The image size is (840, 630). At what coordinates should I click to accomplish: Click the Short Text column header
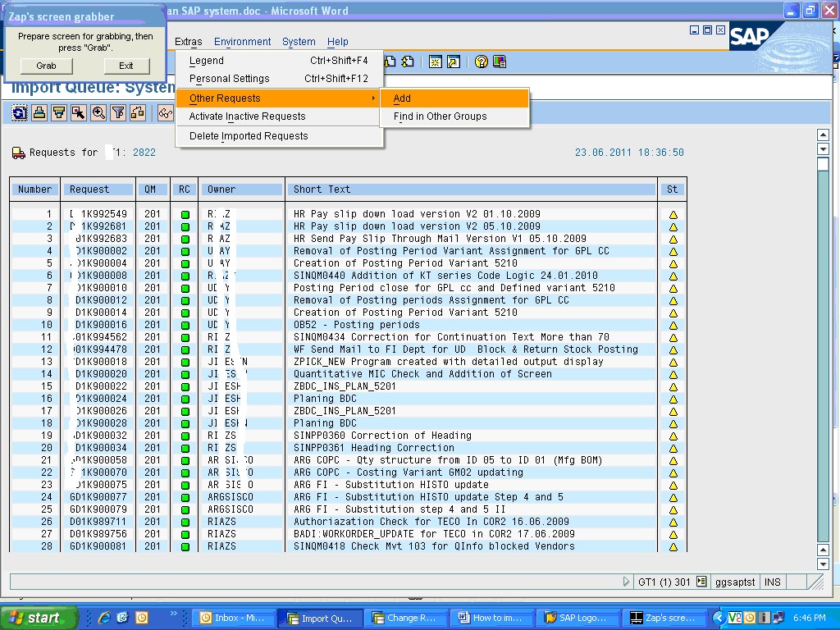pyautogui.click(x=472, y=189)
